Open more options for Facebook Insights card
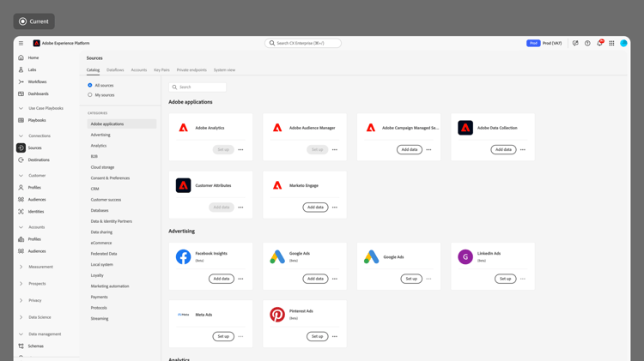 [240, 279]
